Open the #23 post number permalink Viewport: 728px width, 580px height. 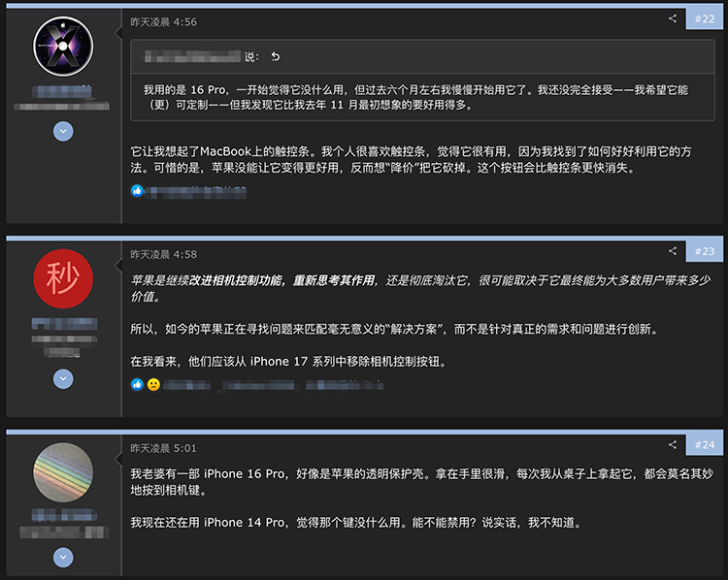[x=705, y=251]
